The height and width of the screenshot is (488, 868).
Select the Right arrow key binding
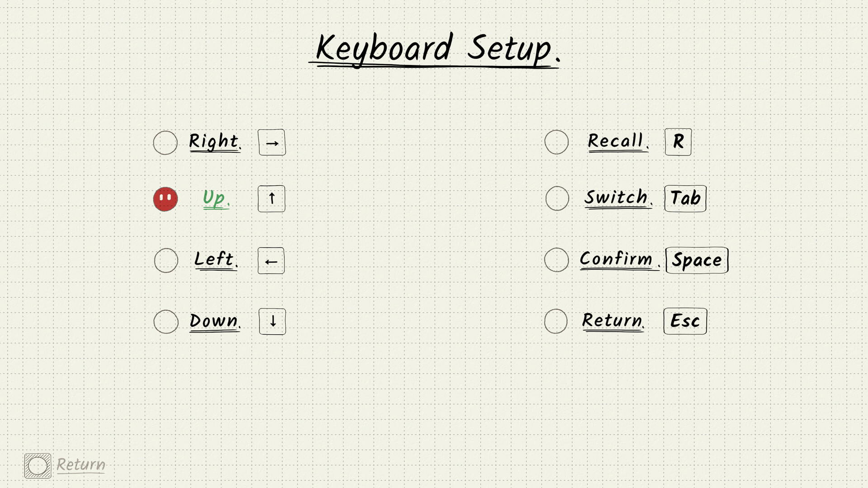click(x=271, y=142)
